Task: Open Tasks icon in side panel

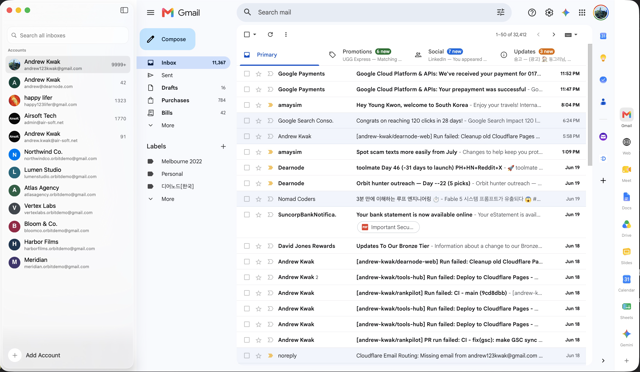Action: click(x=603, y=80)
